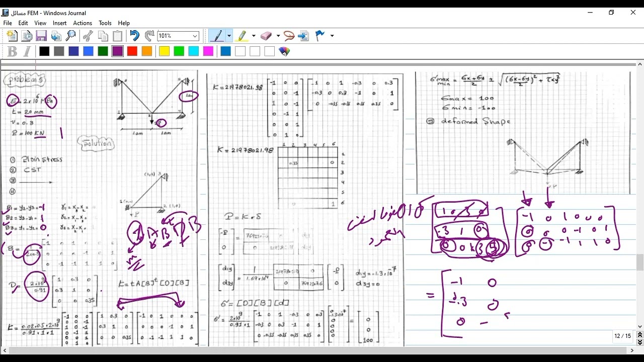Image resolution: width=644 pixels, height=362 pixels.
Task: Open the View menu
Action: pyautogui.click(x=40, y=23)
